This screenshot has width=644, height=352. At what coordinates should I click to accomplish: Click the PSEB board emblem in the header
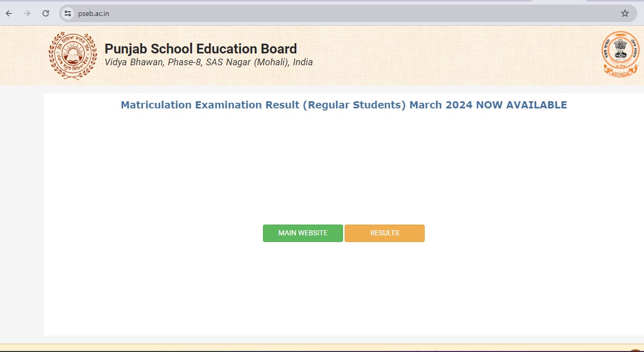coord(72,55)
